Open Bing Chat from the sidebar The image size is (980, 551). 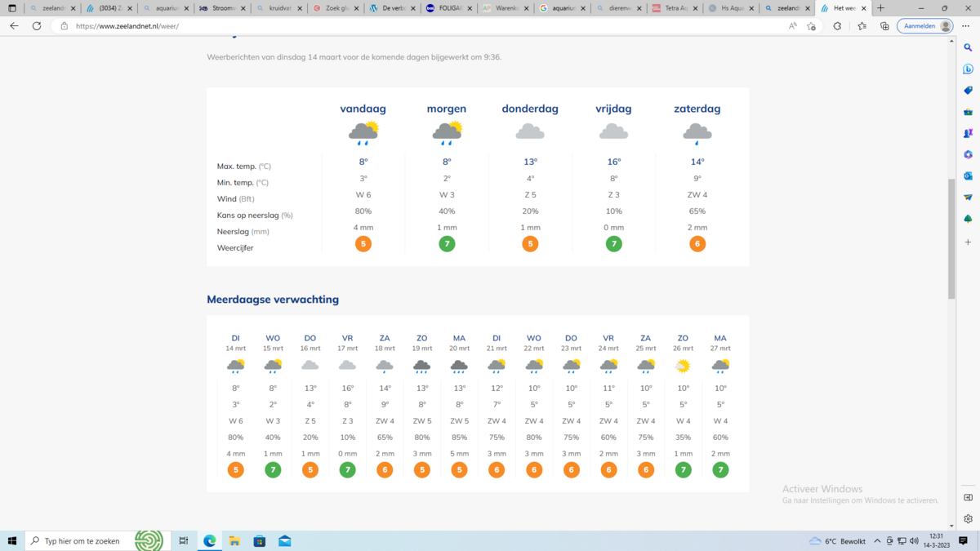(968, 69)
